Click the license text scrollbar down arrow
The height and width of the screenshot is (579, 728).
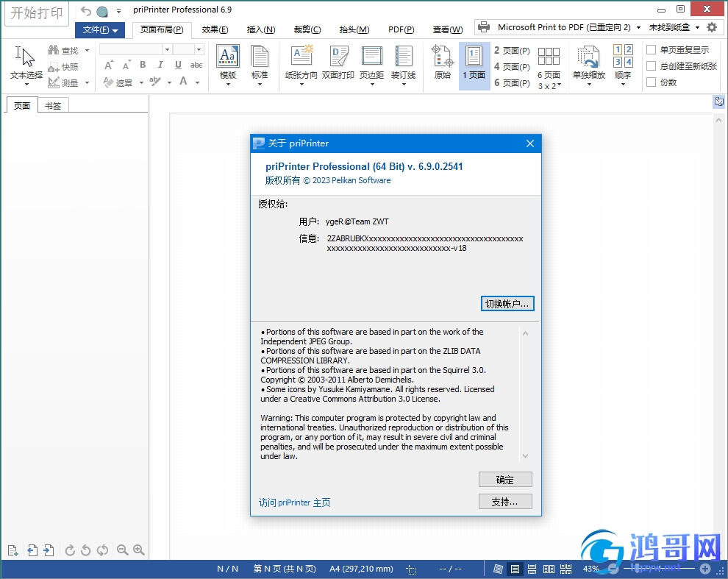(x=525, y=456)
